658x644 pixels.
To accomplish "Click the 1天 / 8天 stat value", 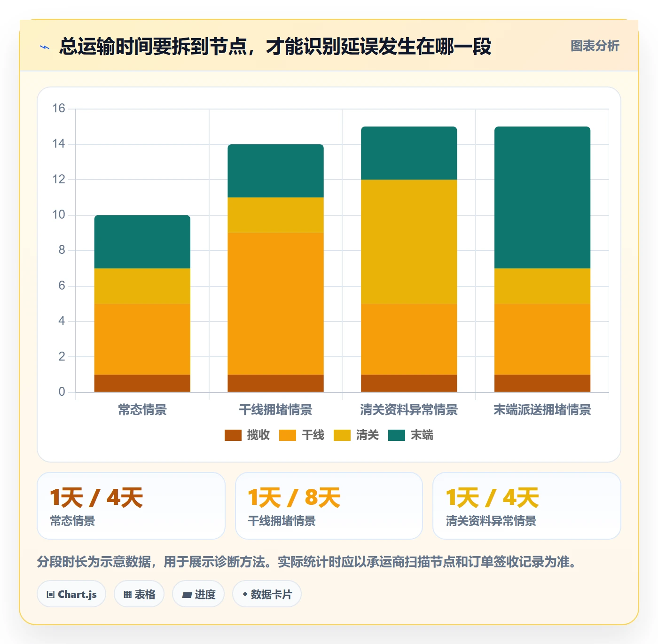I will tap(294, 498).
